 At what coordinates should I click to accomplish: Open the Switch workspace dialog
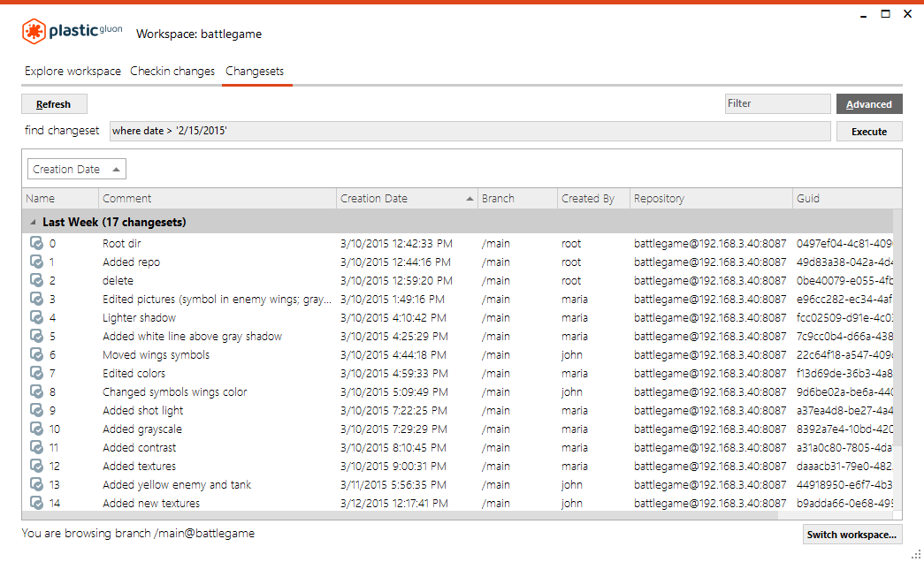851,535
